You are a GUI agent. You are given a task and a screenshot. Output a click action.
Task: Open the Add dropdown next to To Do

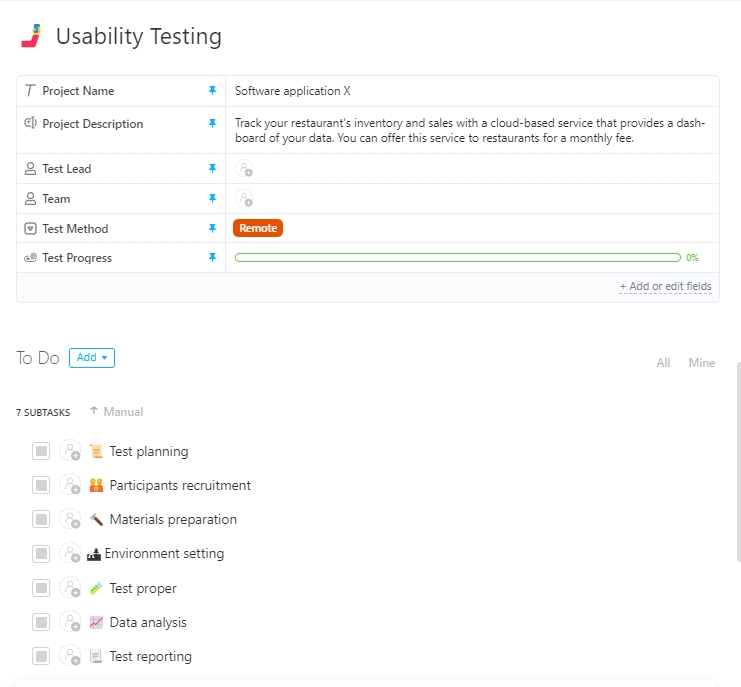(92, 358)
